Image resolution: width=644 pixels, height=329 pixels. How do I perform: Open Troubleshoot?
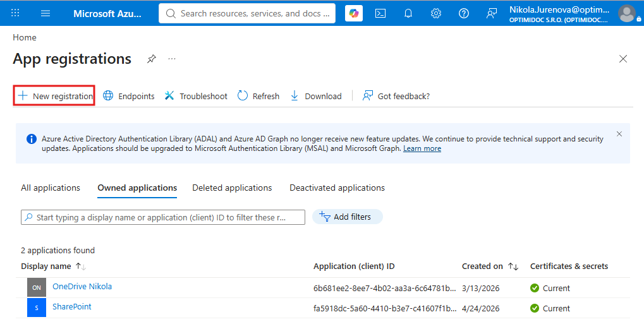(x=196, y=96)
